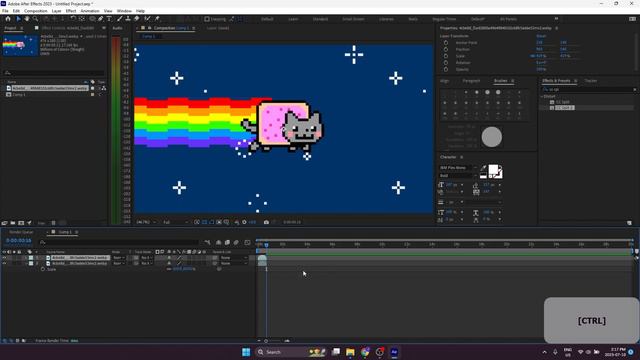Open Chrome from the Windows taskbar

pos(365,352)
